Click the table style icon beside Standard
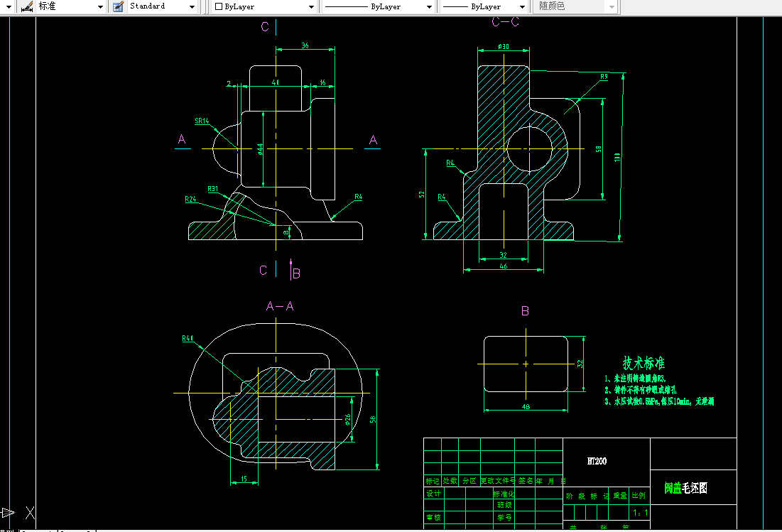This screenshot has height=532, width=782. pos(118,6)
